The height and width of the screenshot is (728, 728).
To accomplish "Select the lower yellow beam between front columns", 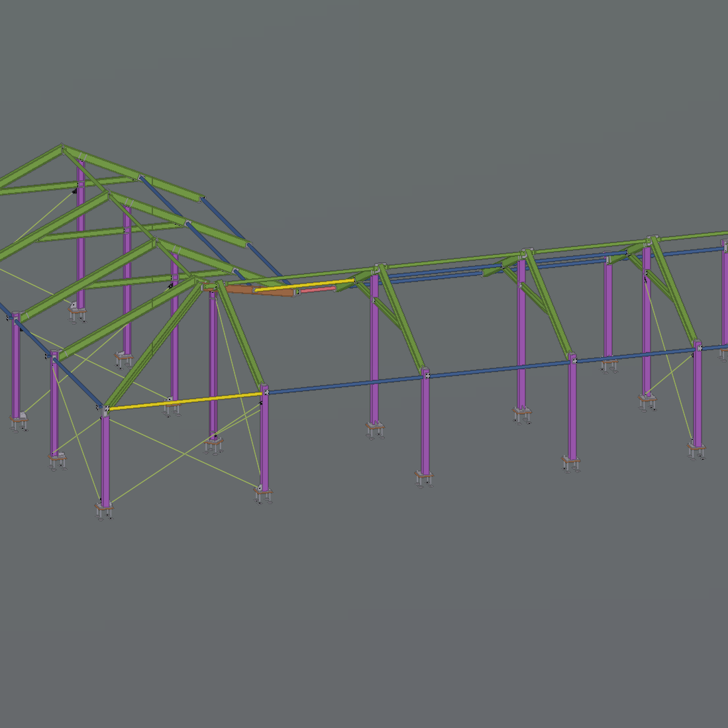I will click(185, 401).
